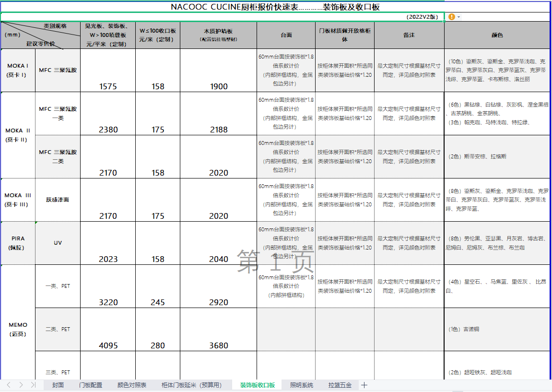Click the active 装饰板收口板 tab
This screenshot has width=552, height=392.
pyautogui.click(x=258, y=385)
